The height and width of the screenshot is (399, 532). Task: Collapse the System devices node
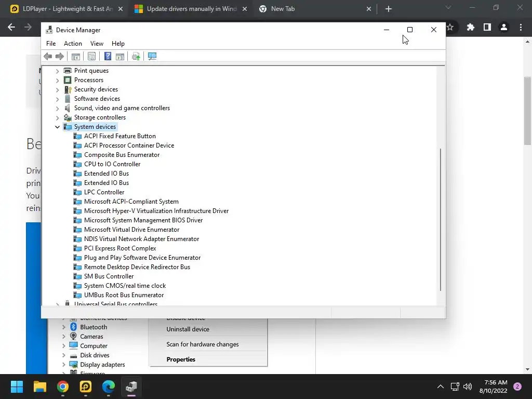click(57, 127)
